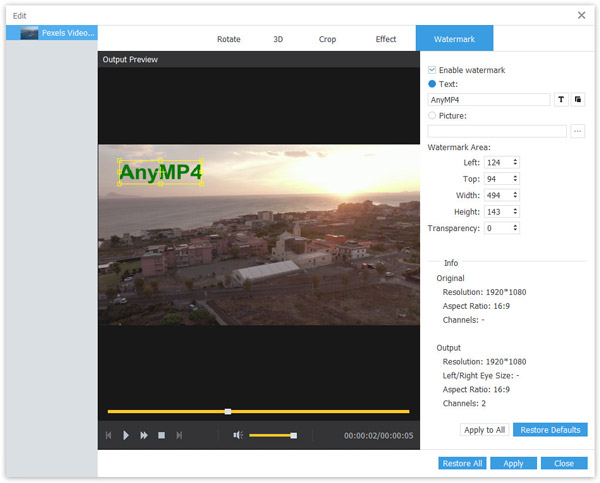
Task: Click the watermark text input field
Action: (489, 100)
